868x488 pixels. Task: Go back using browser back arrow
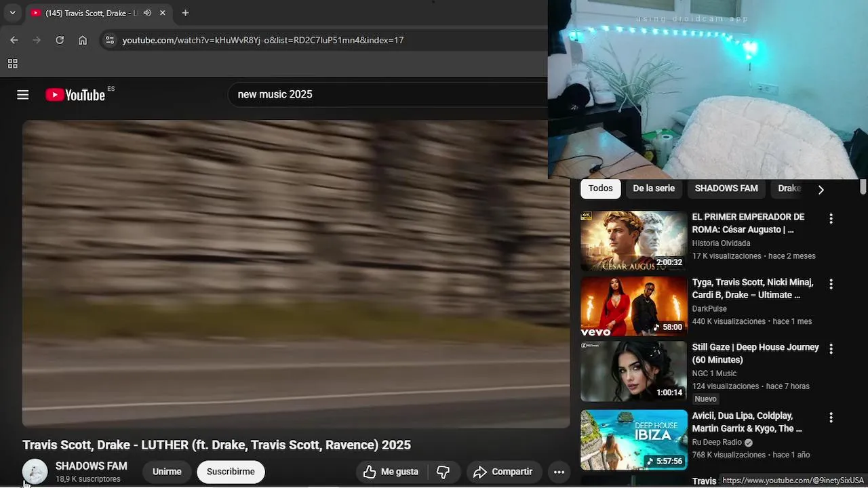point(14,40)
